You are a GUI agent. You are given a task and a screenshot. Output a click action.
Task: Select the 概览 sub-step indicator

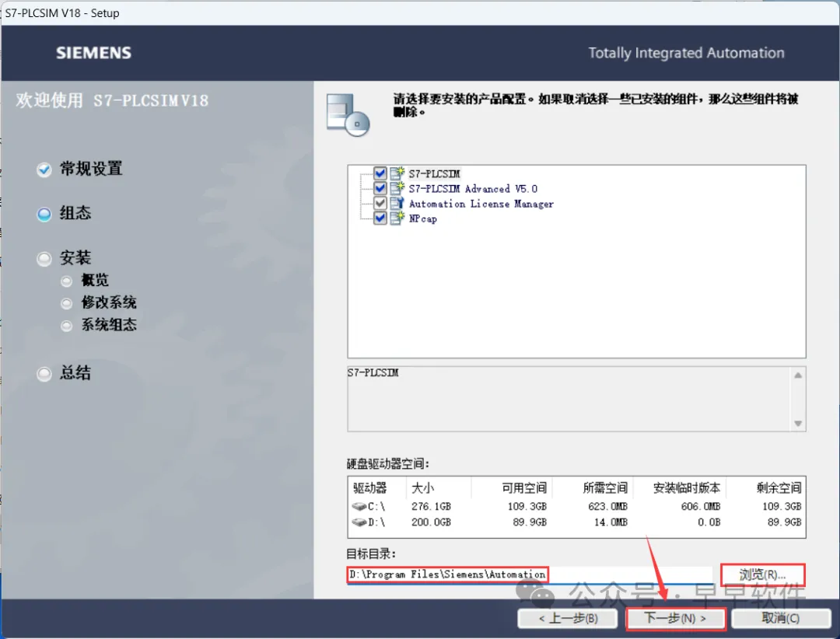pos(66,281)
